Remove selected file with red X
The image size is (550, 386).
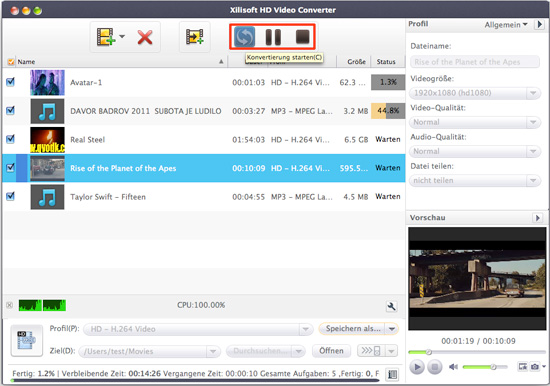click(x=145, y=37)
